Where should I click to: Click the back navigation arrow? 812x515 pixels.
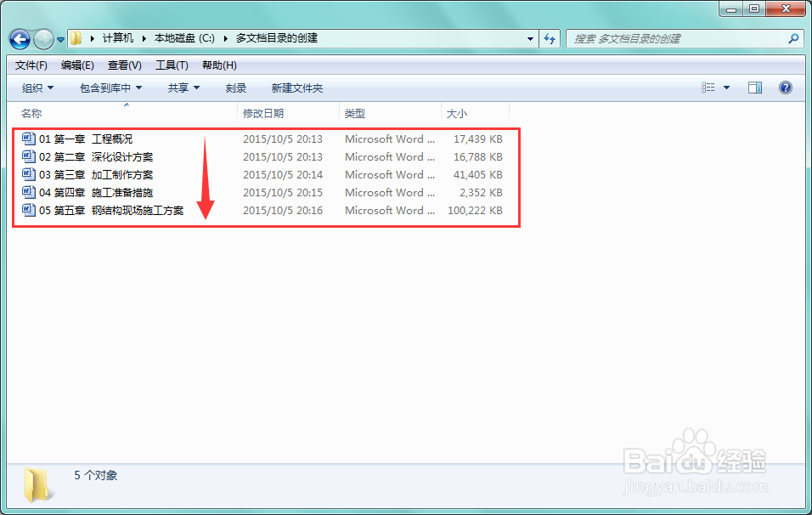19,38
